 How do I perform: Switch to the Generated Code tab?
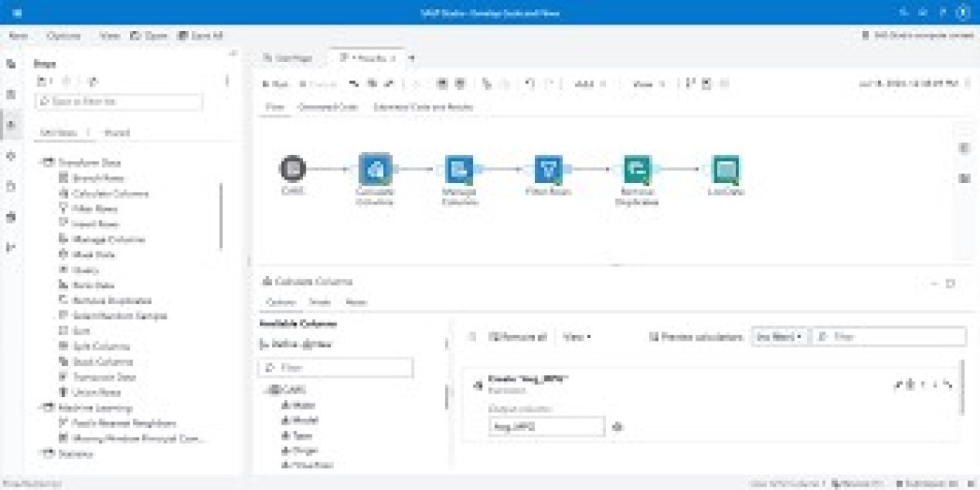pos(327,107)
